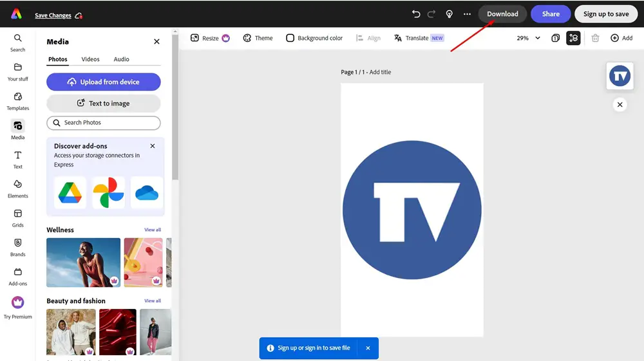The height and width of the screenshot is (361, 644).
Task: Open the Templates sidebar panel
Action: click(x=17, y=101)
